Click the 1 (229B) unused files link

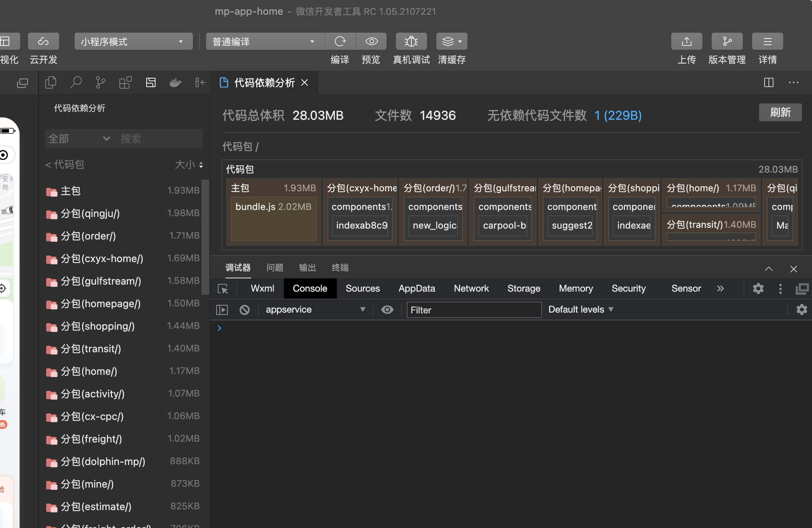pyautogui.click(x=618, y=115)
